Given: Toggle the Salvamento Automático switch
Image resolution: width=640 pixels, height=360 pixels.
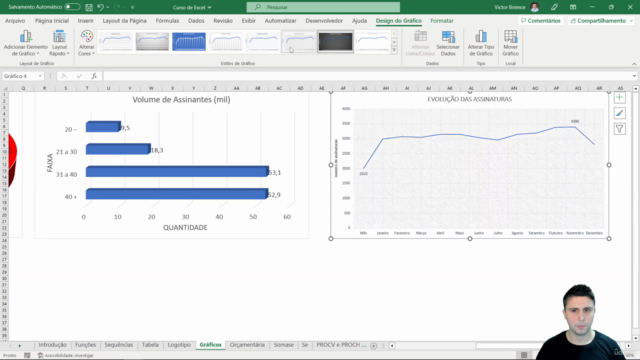Looking at the screenshot, I should point(72,7).
